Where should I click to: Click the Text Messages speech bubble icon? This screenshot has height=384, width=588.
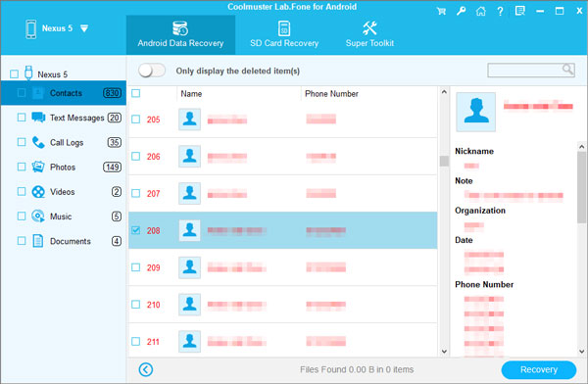tap(38, 118)
